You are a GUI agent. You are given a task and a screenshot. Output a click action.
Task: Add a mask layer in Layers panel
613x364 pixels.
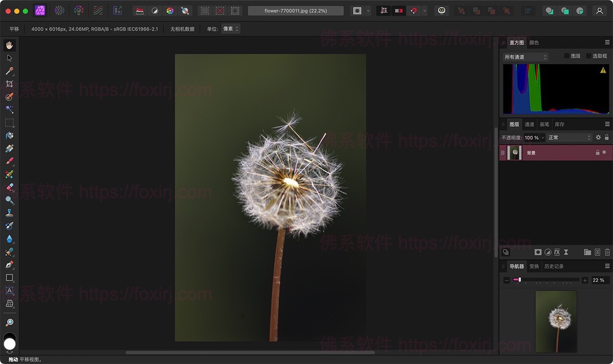(538, 252)
